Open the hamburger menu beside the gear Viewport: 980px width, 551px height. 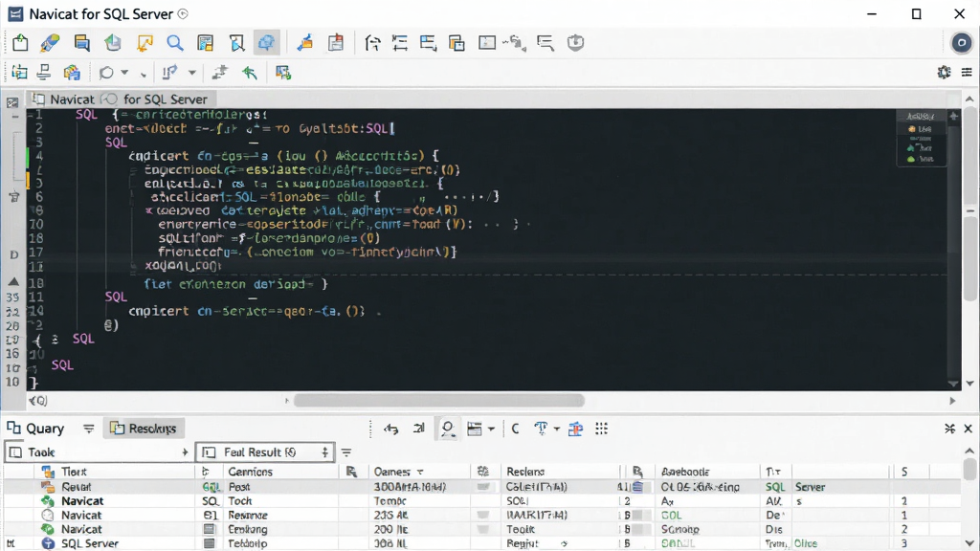(x=967, y=73)
